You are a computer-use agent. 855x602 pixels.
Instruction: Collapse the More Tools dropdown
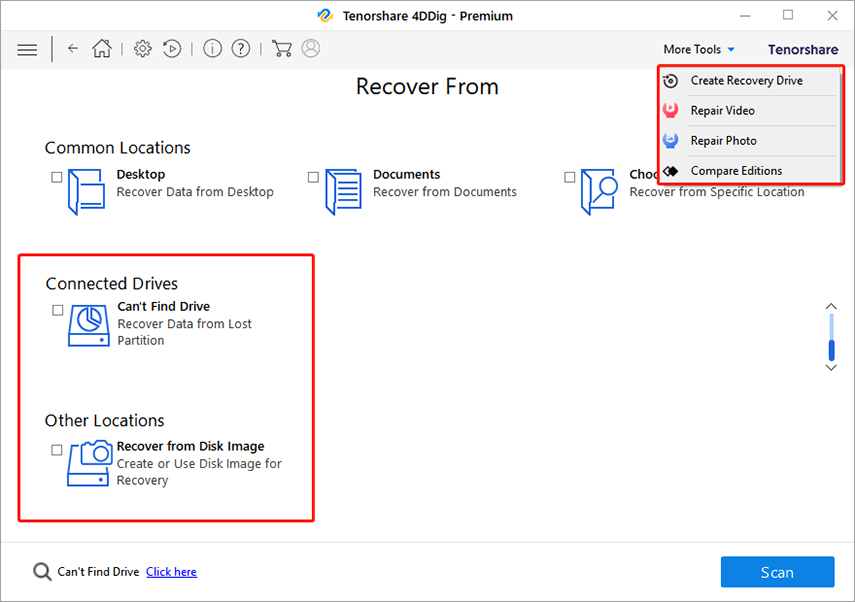point(699,50)
